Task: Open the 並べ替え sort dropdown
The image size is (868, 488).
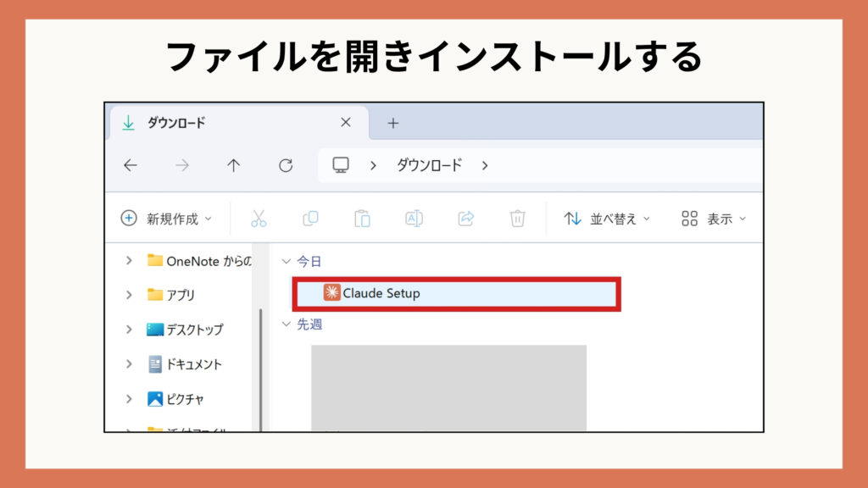Action: pos(607,219)
